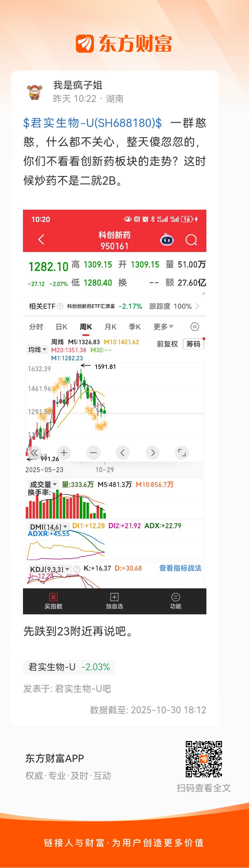Switch to the 日K tab
Screen dimensions: 249x868
pos(62,327)
